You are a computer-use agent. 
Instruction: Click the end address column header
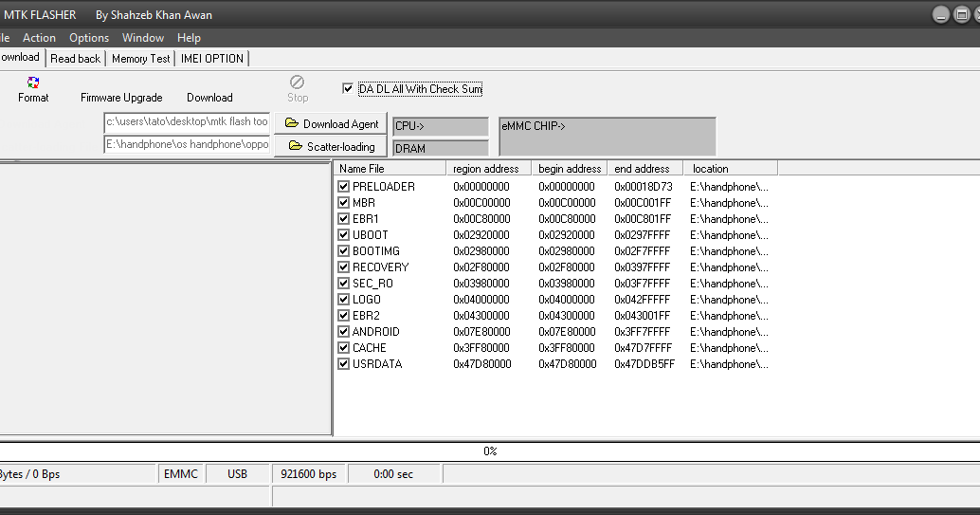coord(645,168)
